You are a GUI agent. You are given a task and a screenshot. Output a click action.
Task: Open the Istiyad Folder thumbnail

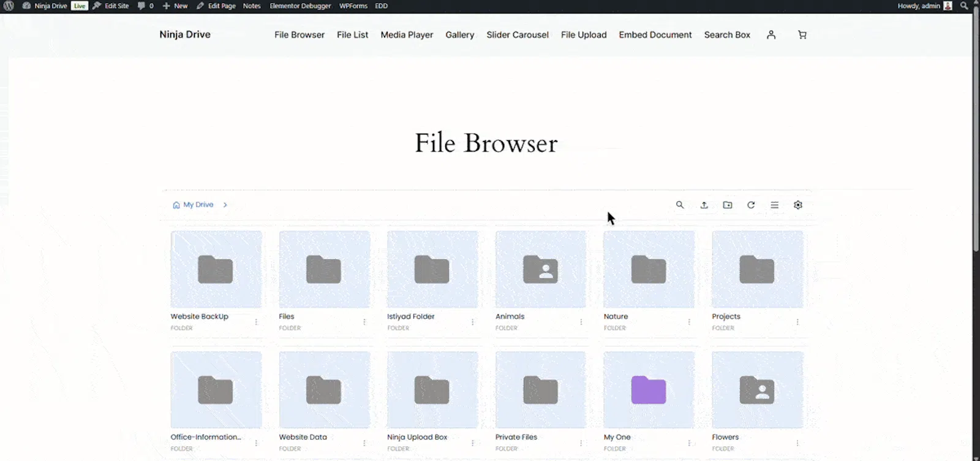click(432, 269)
